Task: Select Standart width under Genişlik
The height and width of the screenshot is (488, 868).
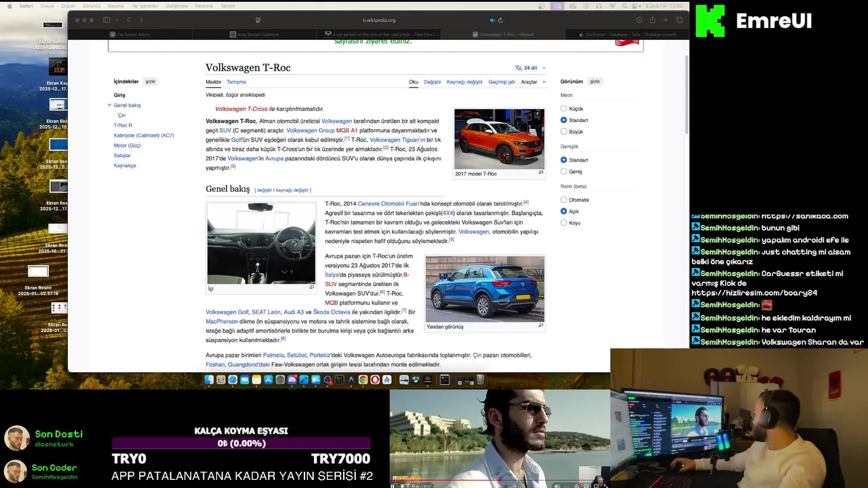Action: [564, 160]
